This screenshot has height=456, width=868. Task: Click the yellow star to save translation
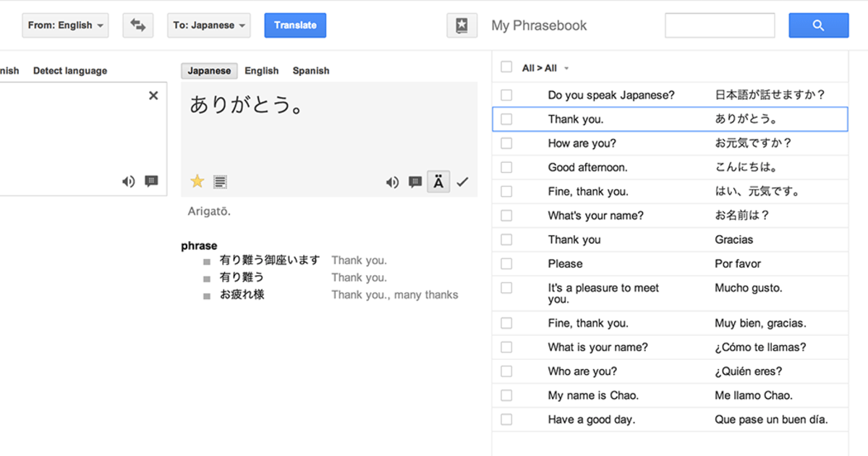197,182
